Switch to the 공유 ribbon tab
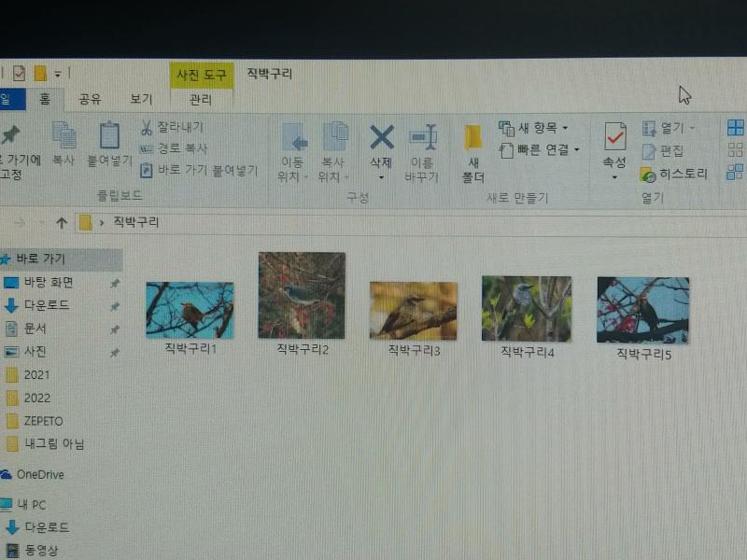747x560 pixels. tap(90, 99)
